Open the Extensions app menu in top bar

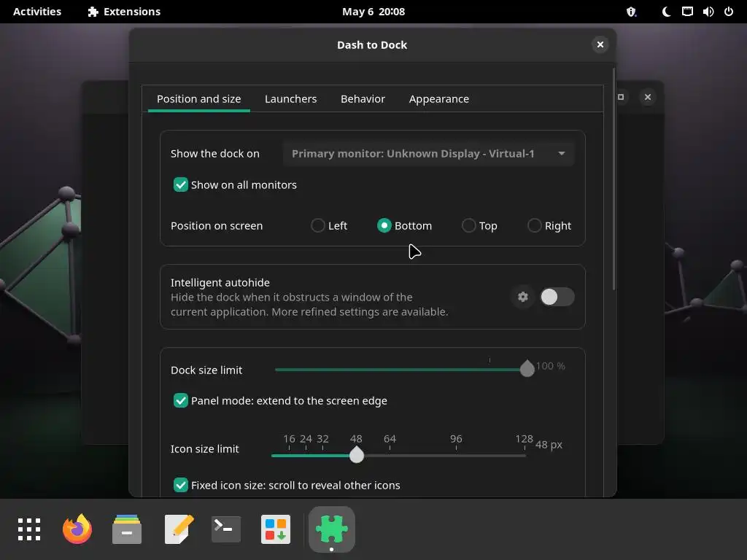tap(124, 12)
